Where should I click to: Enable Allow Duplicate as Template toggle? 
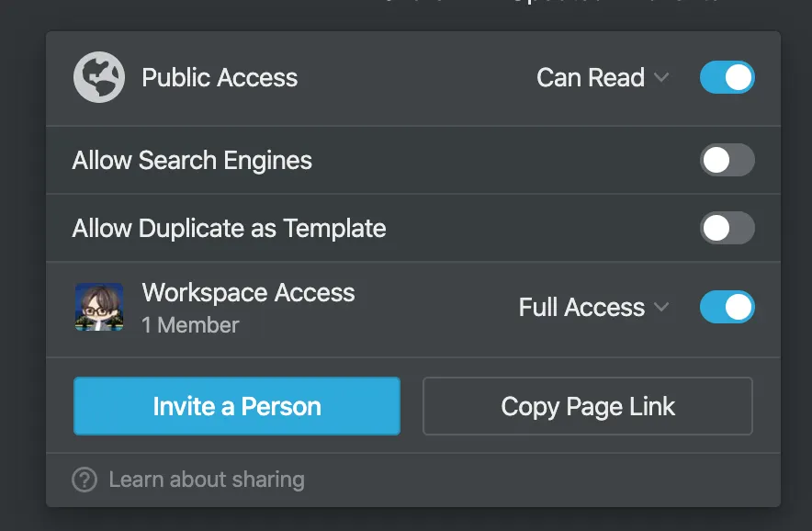727,228
